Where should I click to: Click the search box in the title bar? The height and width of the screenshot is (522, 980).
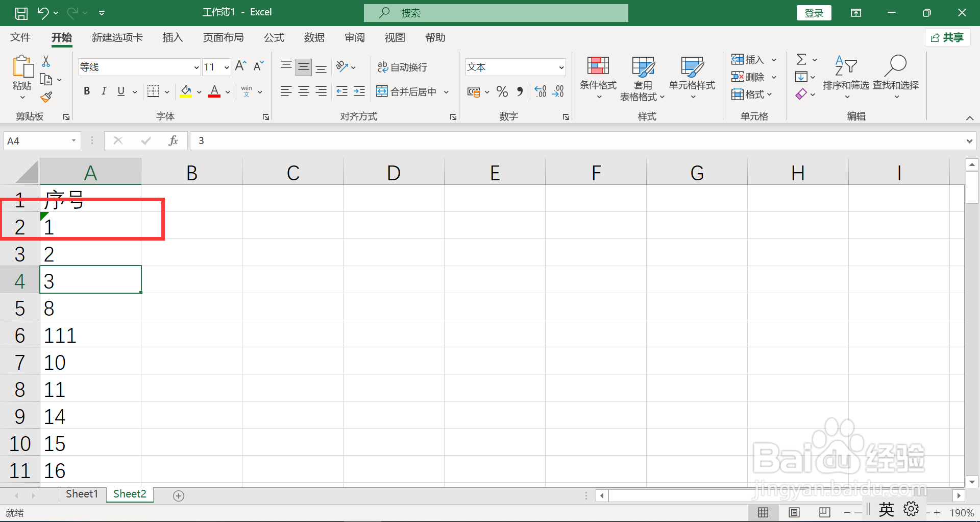point(496,13)
